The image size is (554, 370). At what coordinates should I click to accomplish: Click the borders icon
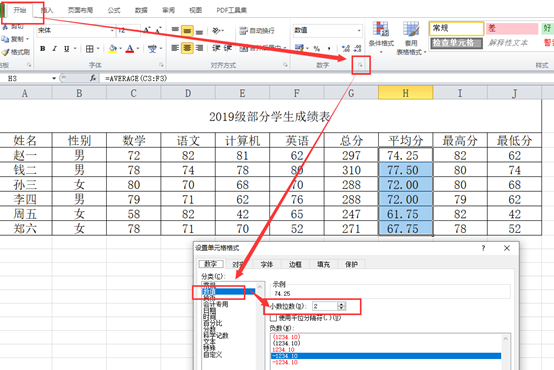(90, 49)
